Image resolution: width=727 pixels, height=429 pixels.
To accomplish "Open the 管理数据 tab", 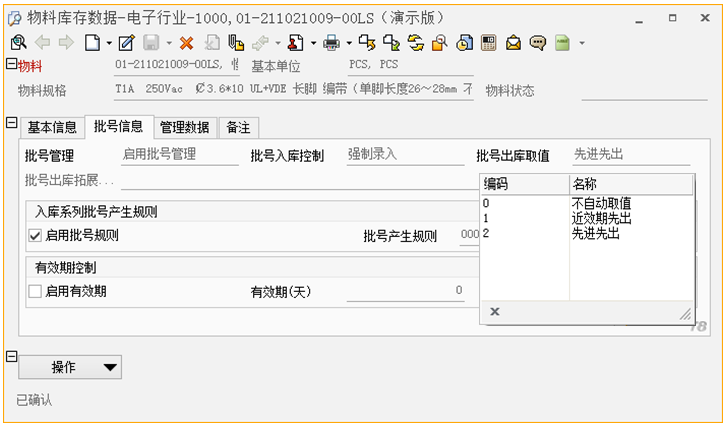I will click(185, 127).
